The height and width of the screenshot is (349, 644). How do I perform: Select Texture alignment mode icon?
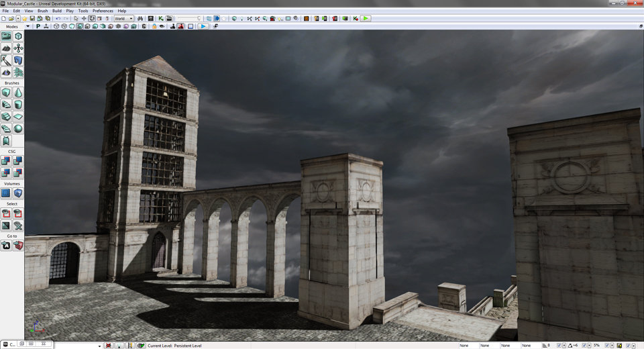(x=18, y=48)
